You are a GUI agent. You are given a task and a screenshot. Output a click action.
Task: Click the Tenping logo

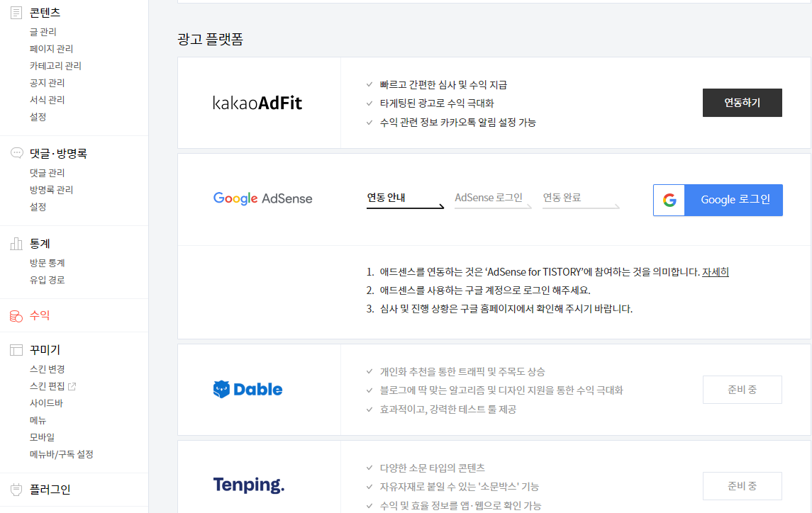(249, 485)
